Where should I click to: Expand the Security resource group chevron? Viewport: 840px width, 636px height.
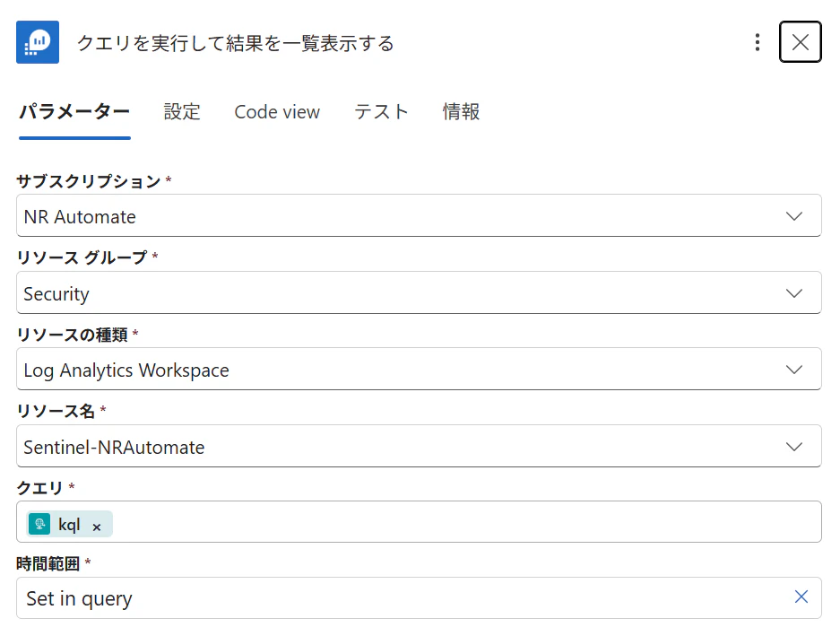794,293
